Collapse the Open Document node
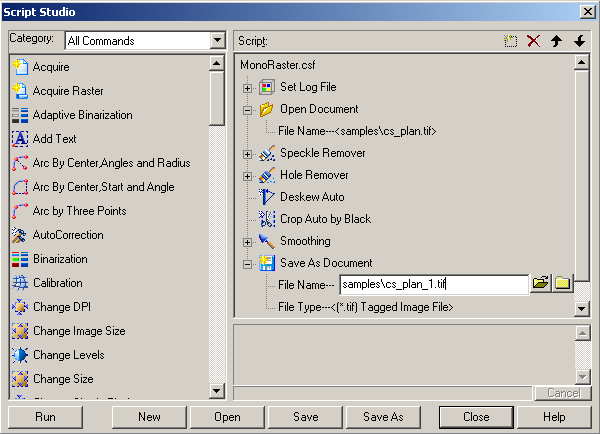The width and height of the screenshot is (600, 434). [247, 109]
